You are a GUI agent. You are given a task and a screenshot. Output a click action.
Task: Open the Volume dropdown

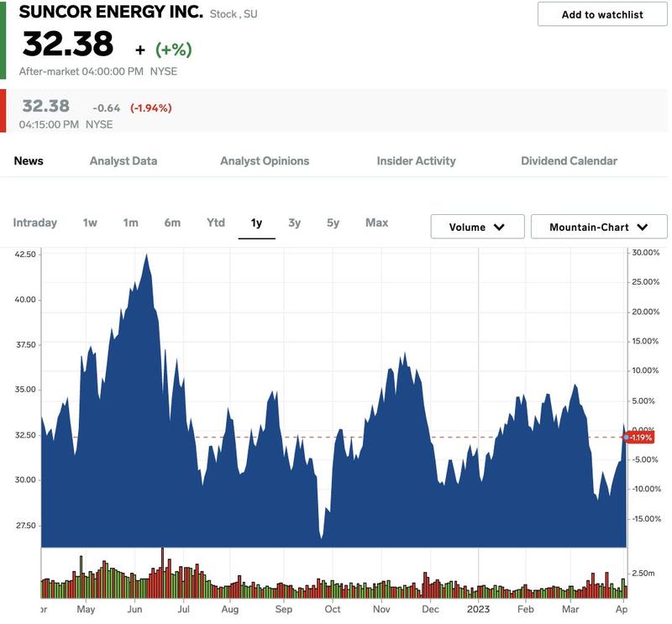point(477,227)
